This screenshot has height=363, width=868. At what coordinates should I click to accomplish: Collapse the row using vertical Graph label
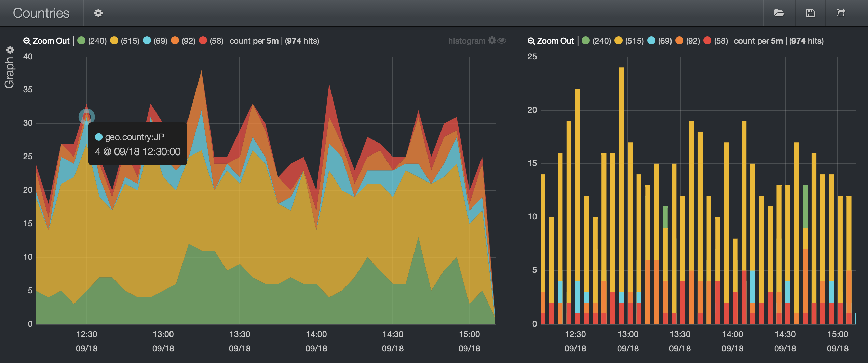pyautogui.click(x=9, y=72)
